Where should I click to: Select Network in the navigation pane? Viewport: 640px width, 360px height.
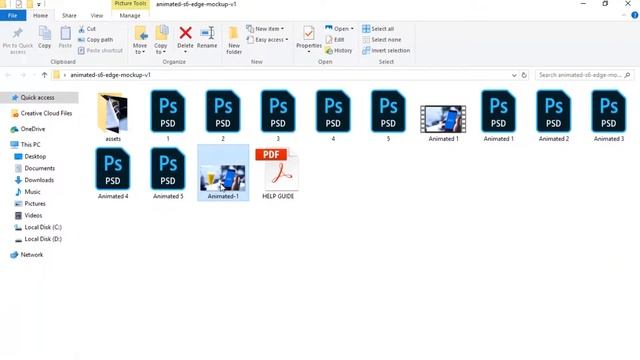(x=27, y=255)
